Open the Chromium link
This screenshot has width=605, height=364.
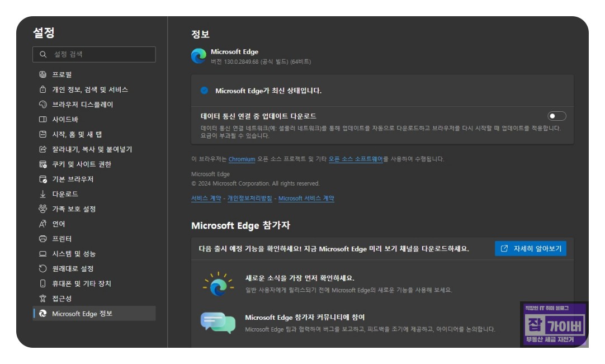click(242, 159)
